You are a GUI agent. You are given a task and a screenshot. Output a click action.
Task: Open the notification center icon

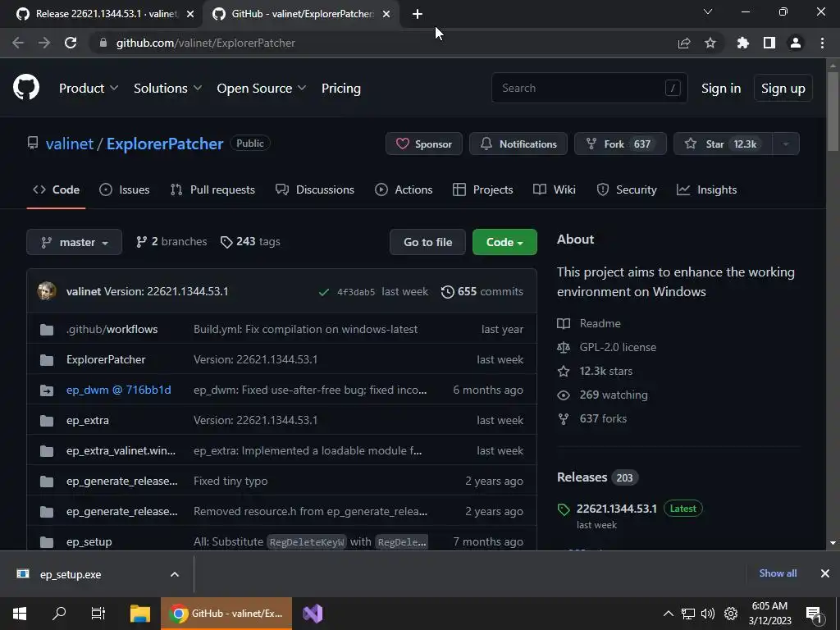[814, 614]
